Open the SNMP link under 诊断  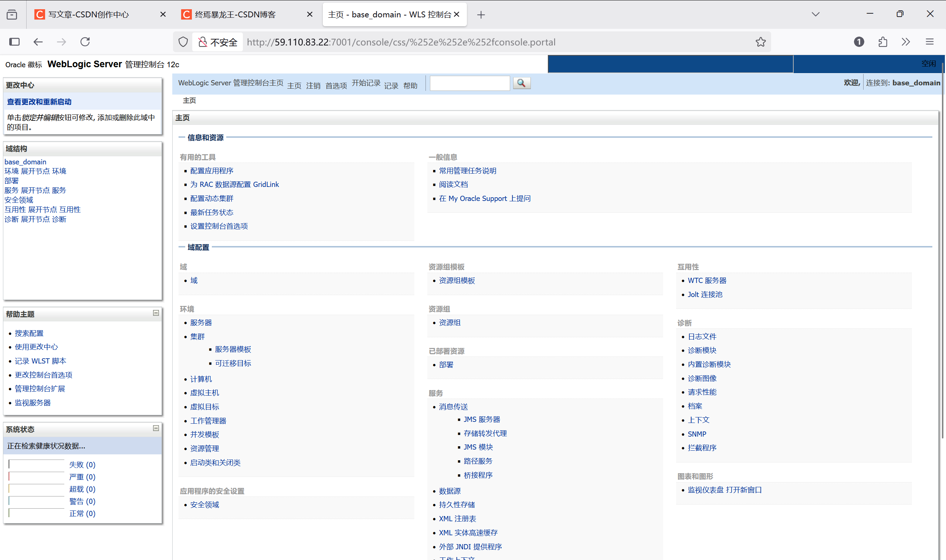697,434
